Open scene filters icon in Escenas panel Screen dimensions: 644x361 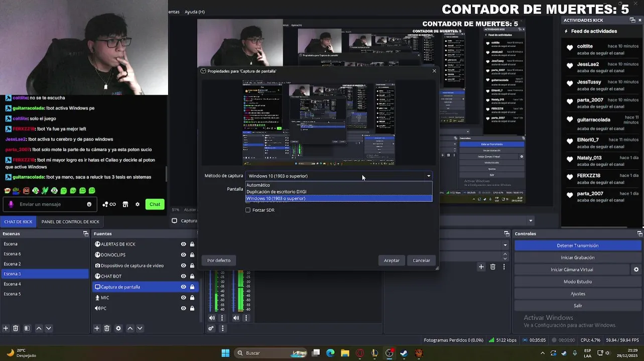click(27, 328)
